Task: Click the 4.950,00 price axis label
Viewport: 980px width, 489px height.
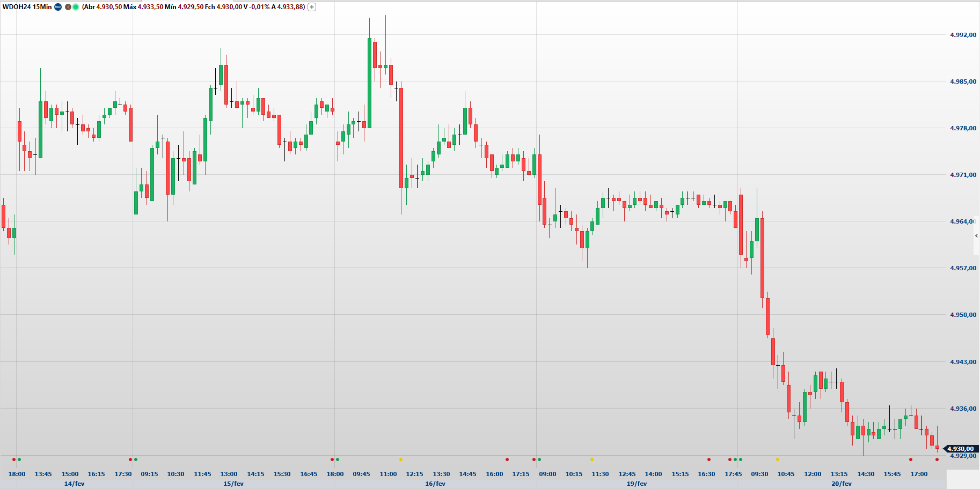Action: (x=963, y=315)
